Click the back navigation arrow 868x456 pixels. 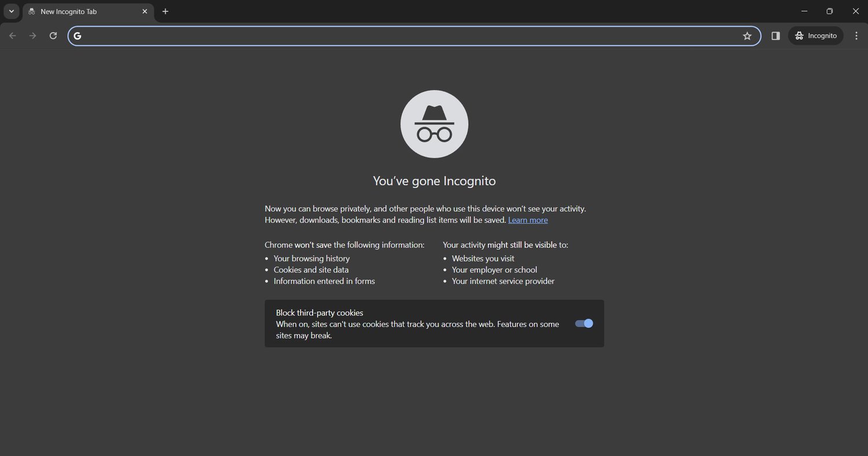point(13,35)
